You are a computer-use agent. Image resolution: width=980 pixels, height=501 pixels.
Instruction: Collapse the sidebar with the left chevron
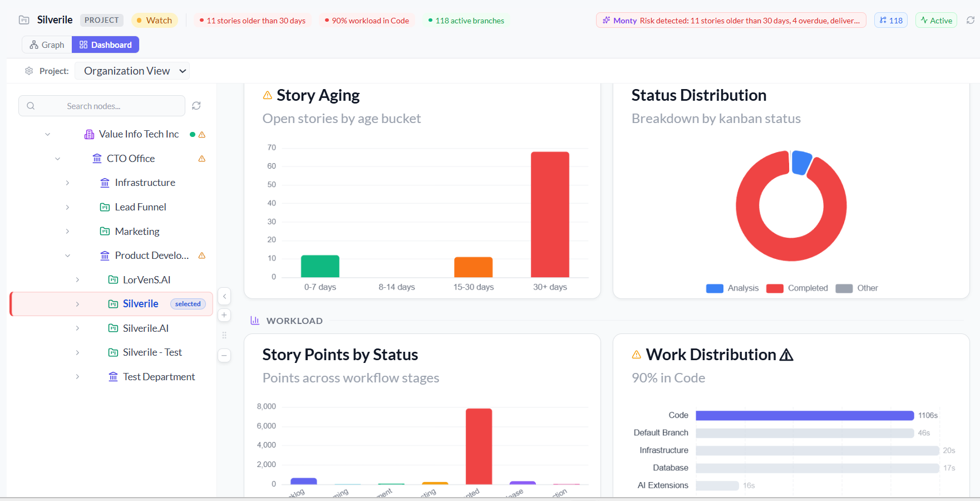point(224,296)
